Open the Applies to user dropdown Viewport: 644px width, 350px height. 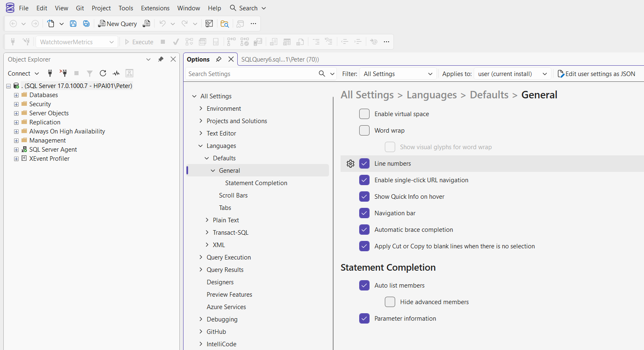coord(512,74)
